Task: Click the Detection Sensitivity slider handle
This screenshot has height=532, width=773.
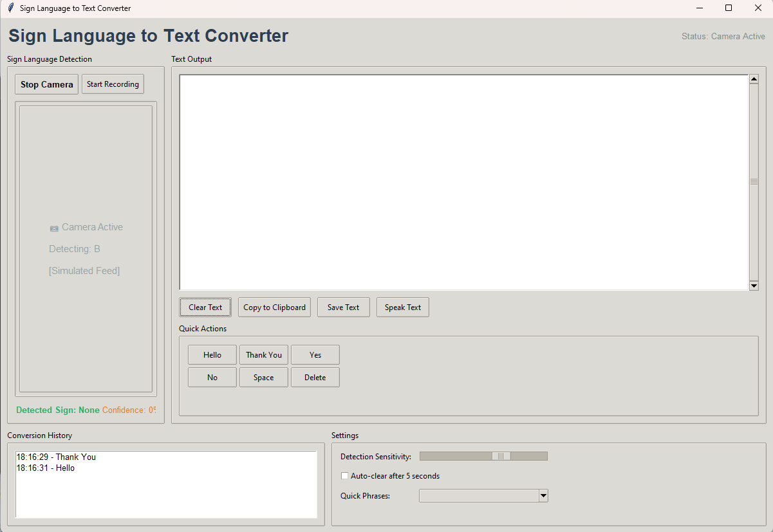Action: tap(501, 456)
